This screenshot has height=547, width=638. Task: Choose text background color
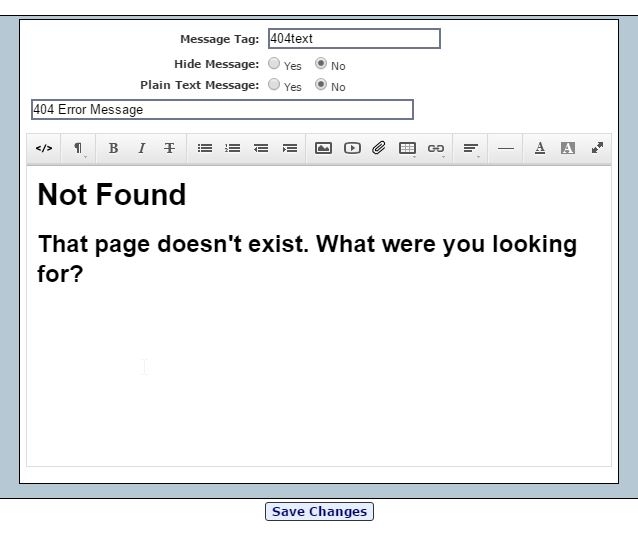click(x=568, y=148)
